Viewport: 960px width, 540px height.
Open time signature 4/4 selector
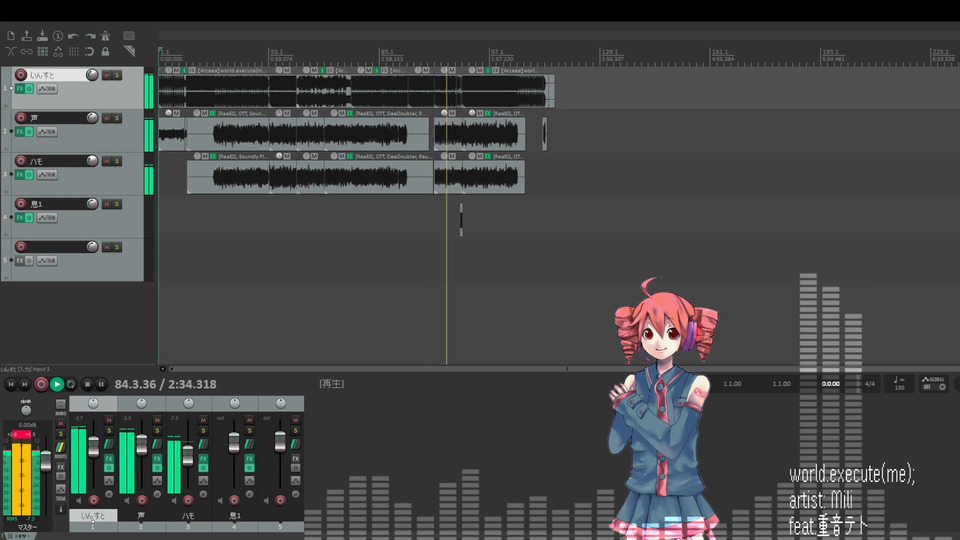[x=869, y=383]
